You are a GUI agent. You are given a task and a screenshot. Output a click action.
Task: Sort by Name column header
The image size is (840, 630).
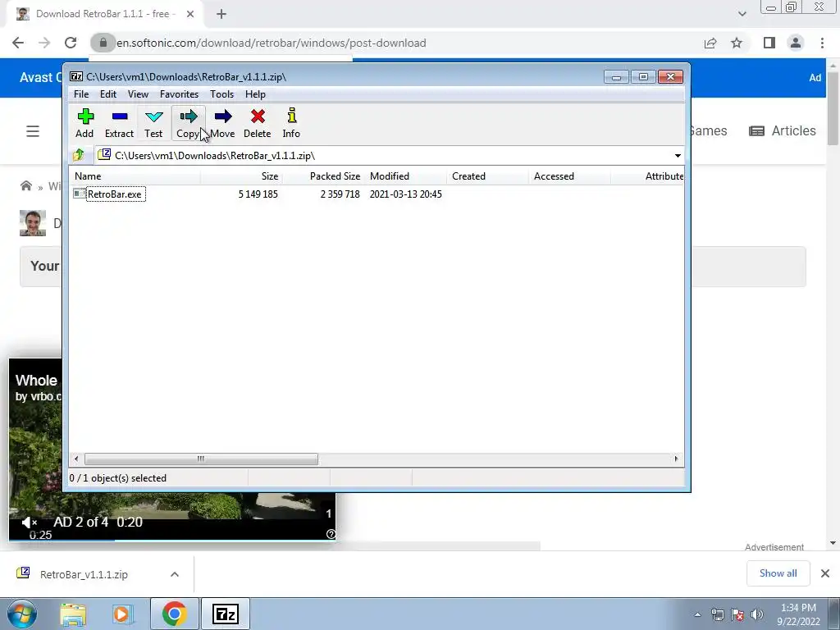click(x=135, y=176)
